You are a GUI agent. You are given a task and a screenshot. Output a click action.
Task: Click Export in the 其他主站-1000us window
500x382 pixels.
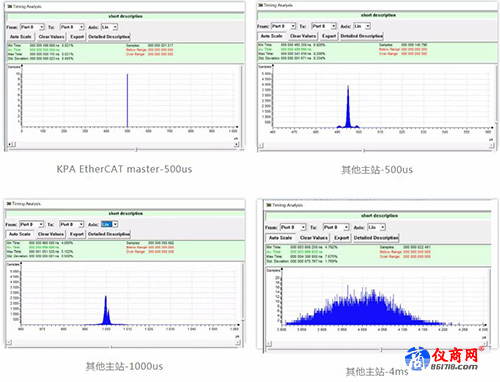point(77,234)
